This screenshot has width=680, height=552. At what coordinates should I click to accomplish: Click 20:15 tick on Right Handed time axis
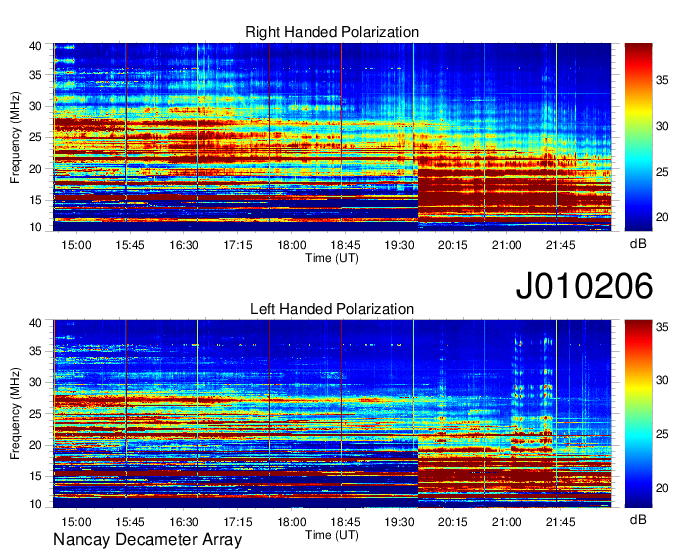point(453,245)
